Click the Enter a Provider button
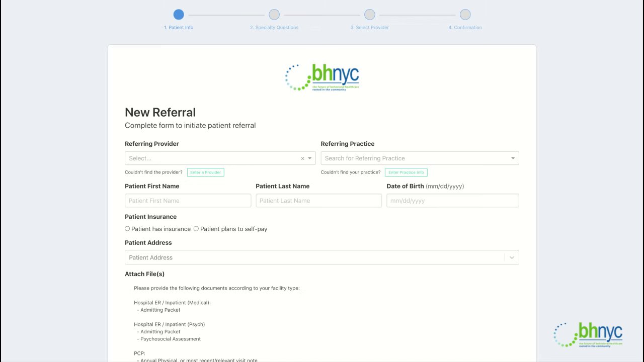 click(206, 172)
